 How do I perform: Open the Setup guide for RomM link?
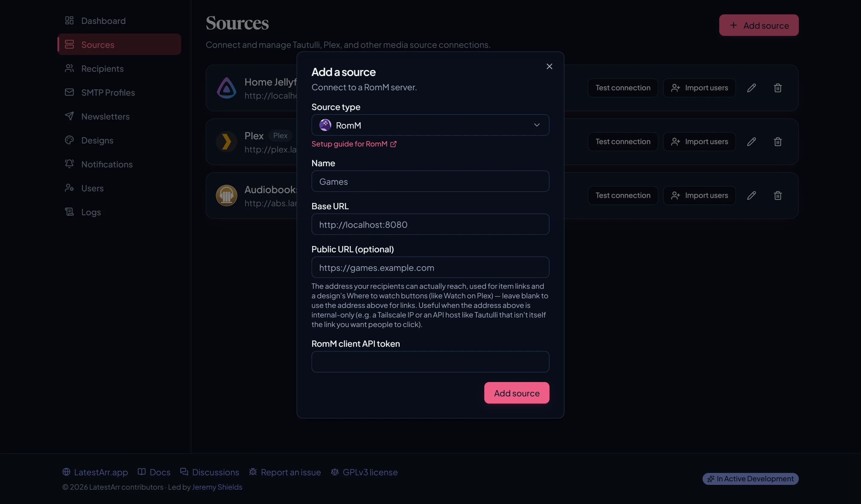(354, 144)
